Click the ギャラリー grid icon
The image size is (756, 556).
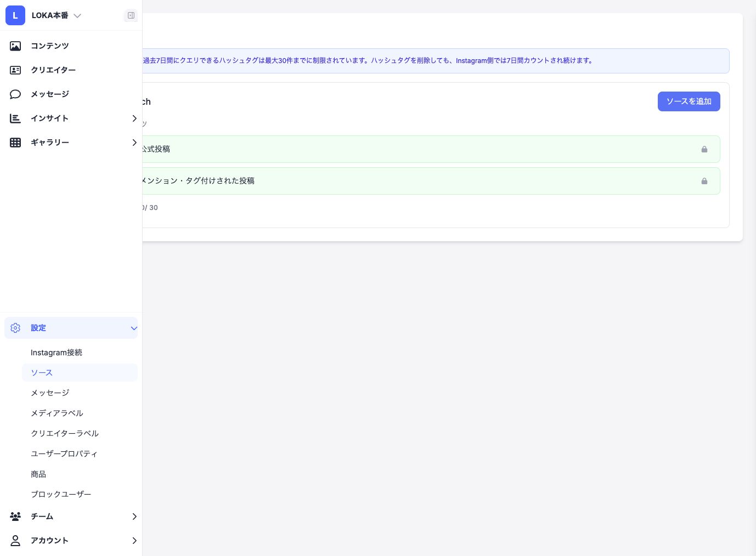point(15,143)
